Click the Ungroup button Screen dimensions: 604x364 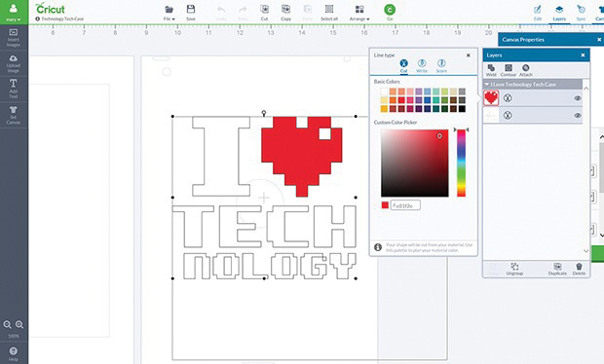(x=514, y=269)
